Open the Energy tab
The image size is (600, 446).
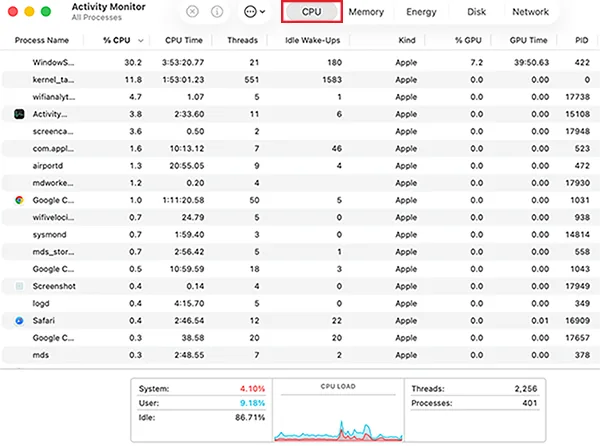point(421,12)
